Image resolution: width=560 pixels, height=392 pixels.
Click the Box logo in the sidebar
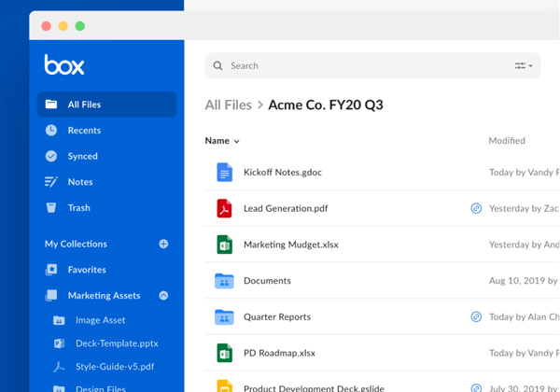tap(64, 64)
